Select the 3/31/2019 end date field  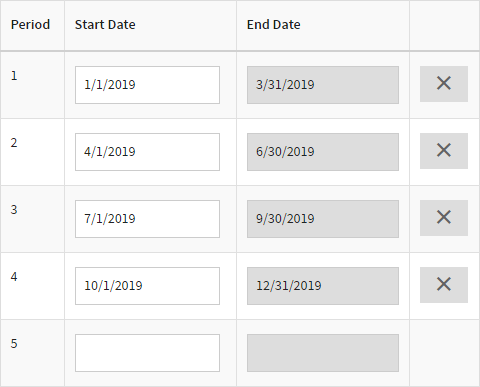(x=323, y=85)
